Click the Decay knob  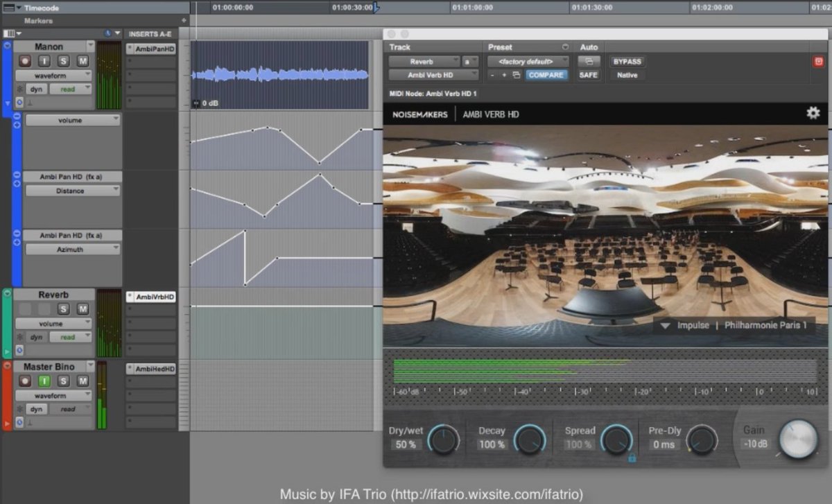pos(530,440)
